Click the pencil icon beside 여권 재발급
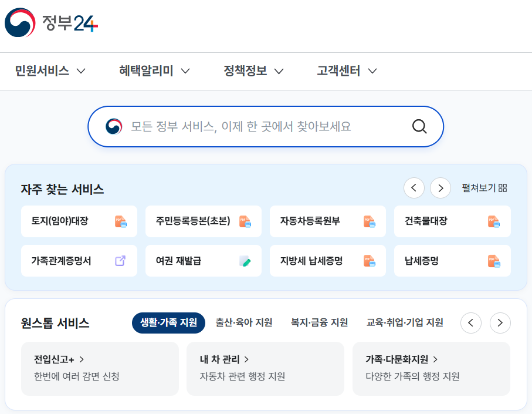Viewport: 532px width, 414px height. [245, 260]
